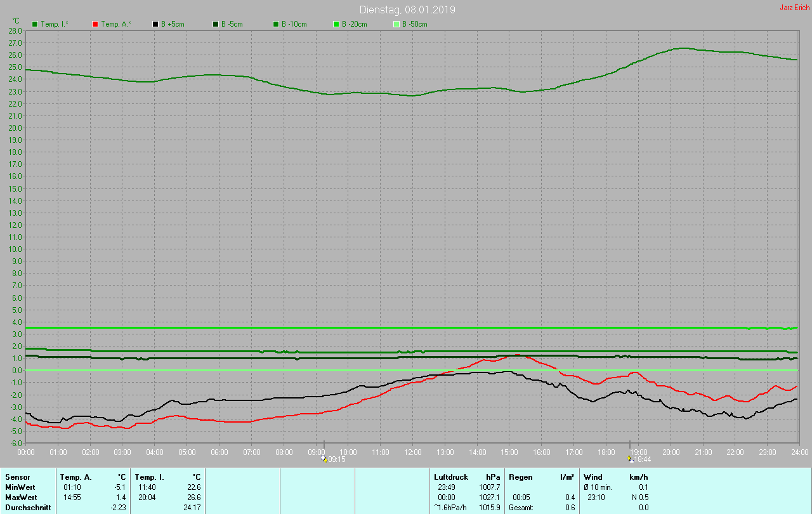Click the '20:04' indoor maximum time
This screenshot has height=514, width=812.
pyautogui.click(x=147, y=497)
